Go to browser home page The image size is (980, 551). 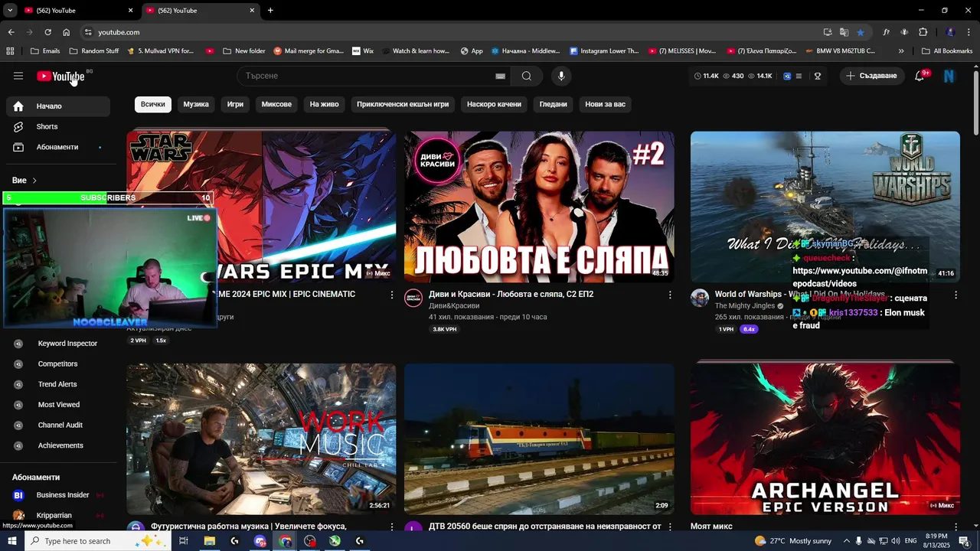click(67, 32)
